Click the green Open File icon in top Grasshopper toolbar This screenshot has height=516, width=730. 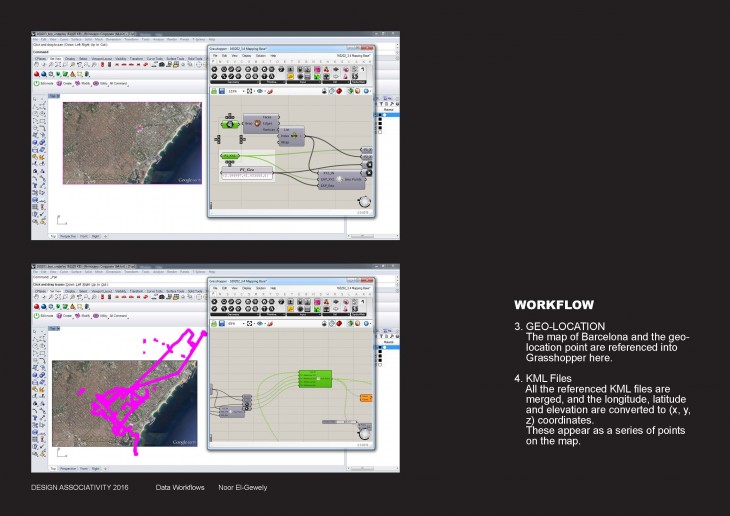click(x=215, y=91)
